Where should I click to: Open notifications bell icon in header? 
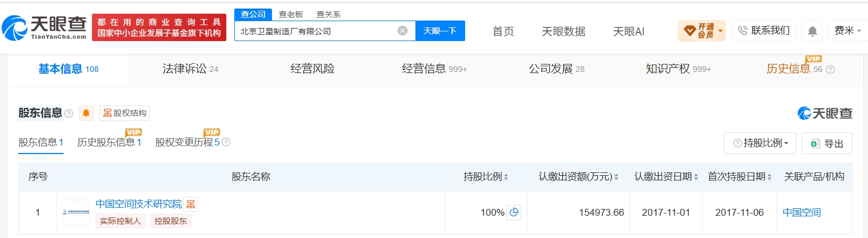coord(812,31)
